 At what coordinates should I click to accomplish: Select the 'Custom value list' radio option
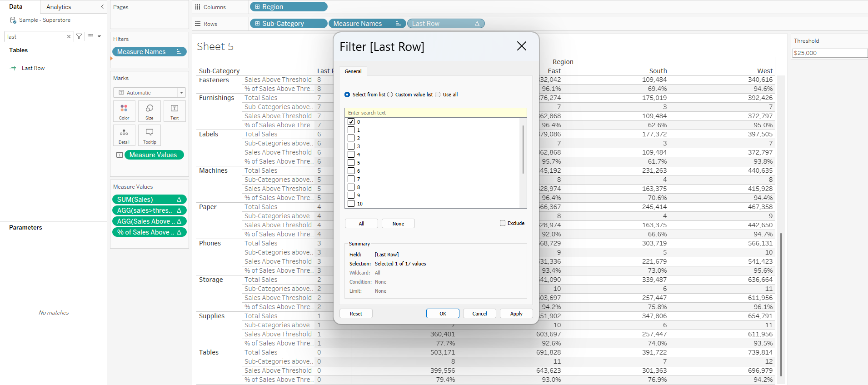(x=390, y=95)
